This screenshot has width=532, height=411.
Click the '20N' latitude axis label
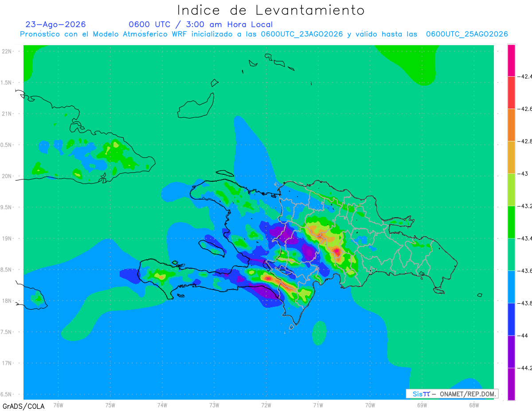[8, 176]
